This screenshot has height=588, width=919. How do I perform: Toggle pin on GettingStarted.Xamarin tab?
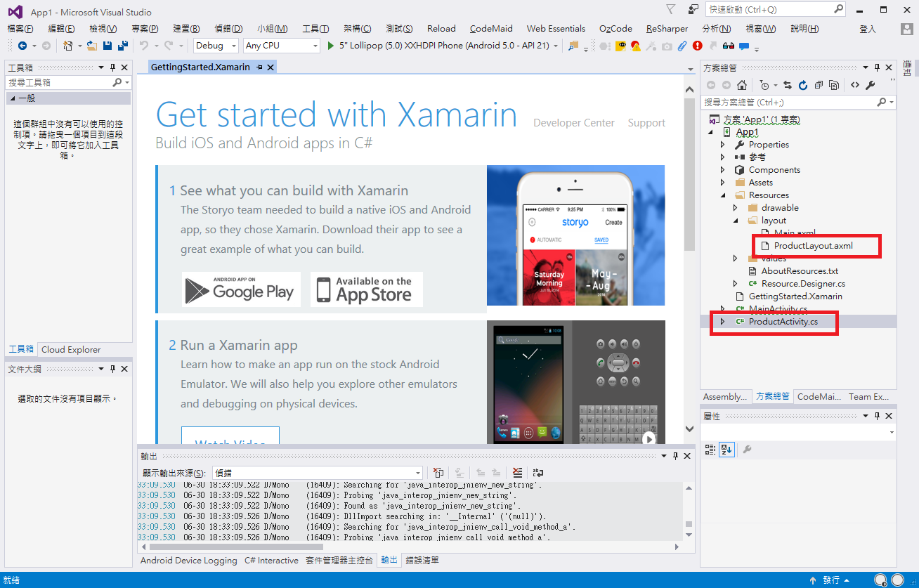click(x=259, y=67)
